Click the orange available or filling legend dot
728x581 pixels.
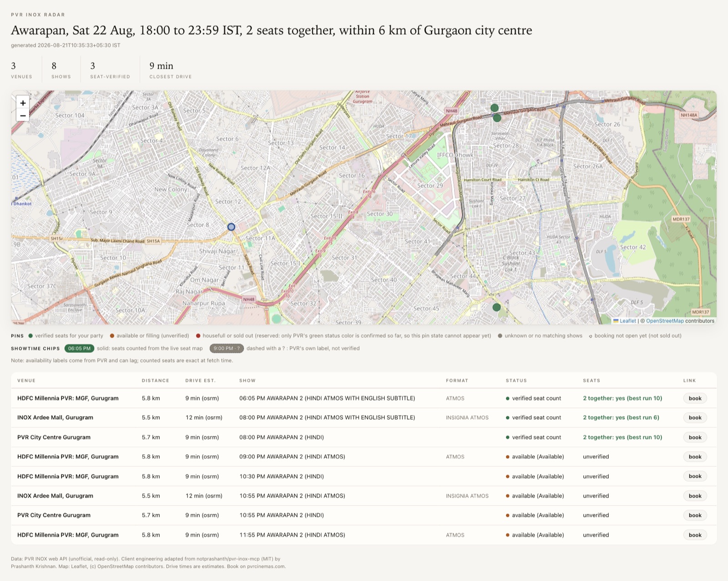tap(112, 336)
